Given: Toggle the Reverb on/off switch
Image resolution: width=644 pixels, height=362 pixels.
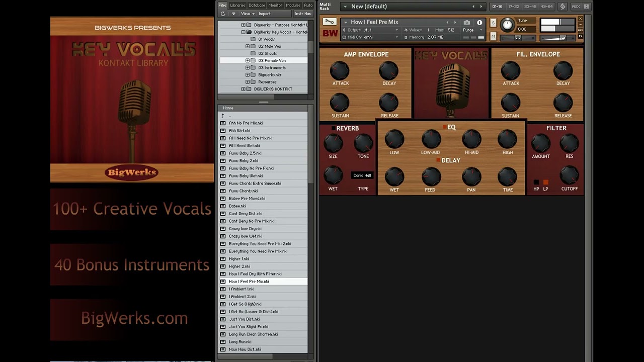Looking at the screenshot, I should point(333,128).
